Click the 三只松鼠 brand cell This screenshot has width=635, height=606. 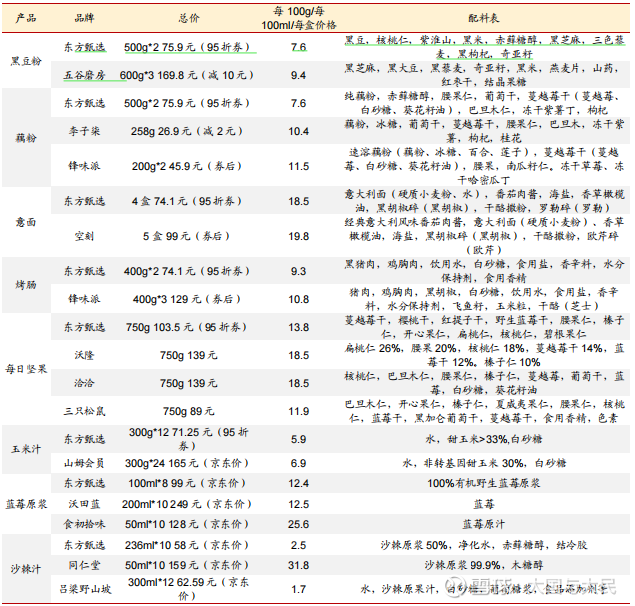tap(84, 411)
